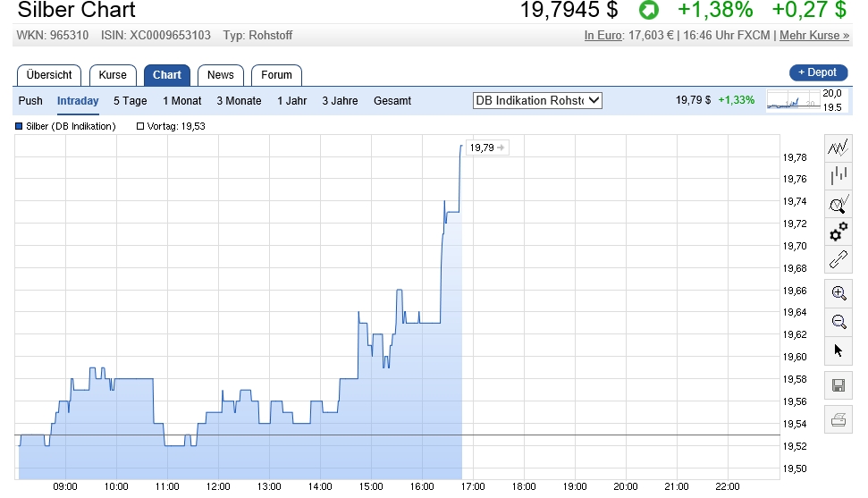Screen dimensions: 868x498
Task: Select the line chart type icon
Action: click(839, 148)
